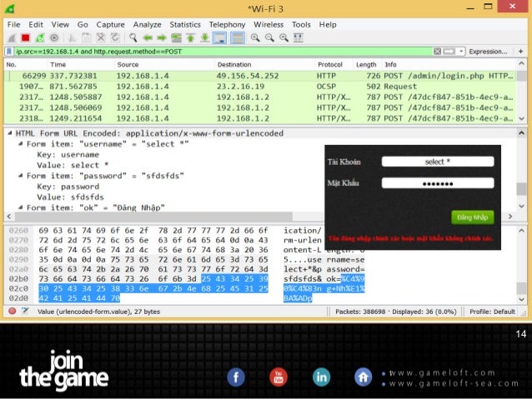Image resolution: width=532 pixels, height=399 pixels.
Task: Open the Edit menu
Action: pos(36,24)
